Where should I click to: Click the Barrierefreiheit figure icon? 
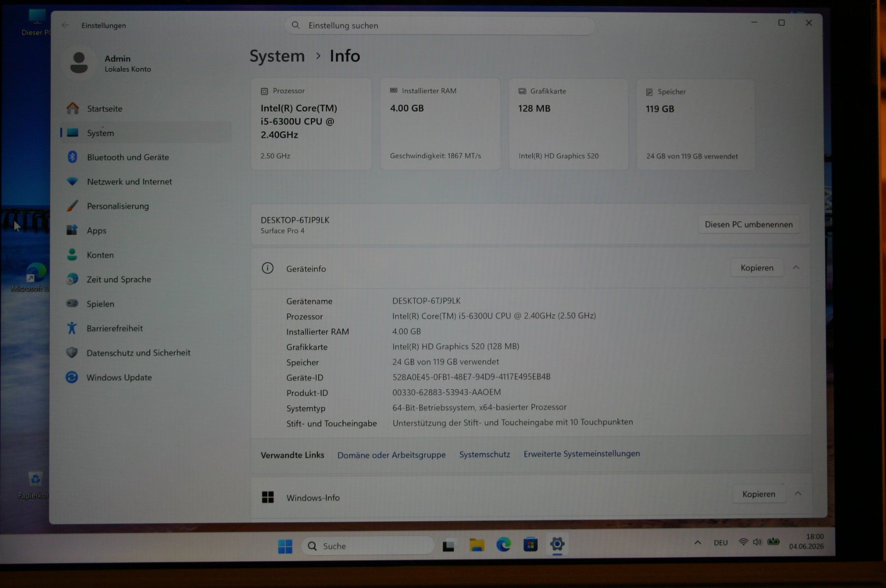[72, 328]
